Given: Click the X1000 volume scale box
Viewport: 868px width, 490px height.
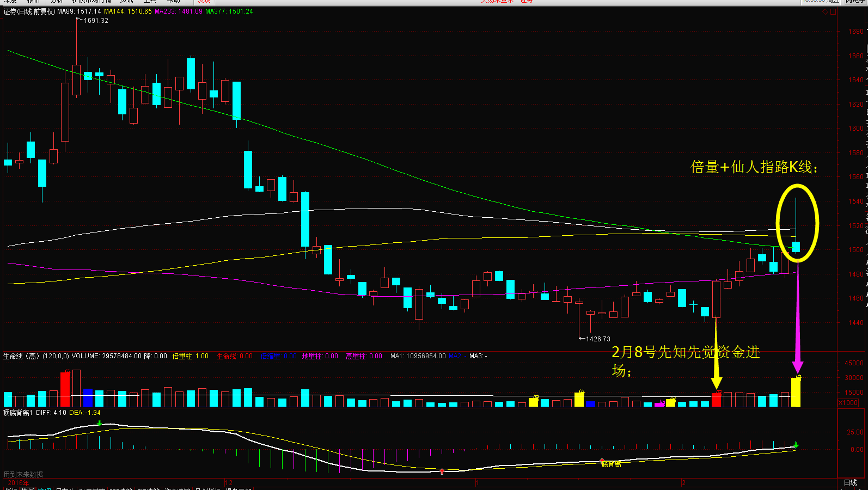Looking at the screenshot, I should pos(848,403).
